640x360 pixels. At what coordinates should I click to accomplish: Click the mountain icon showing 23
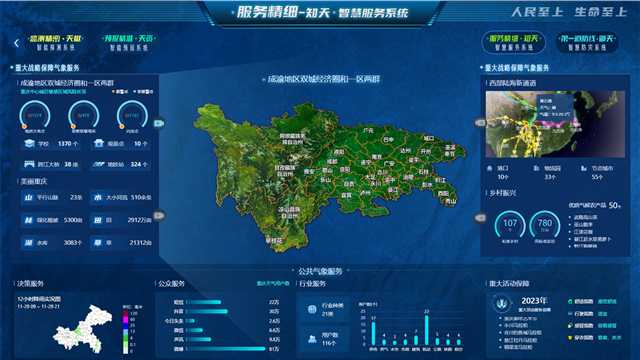pyautogui.click(x=28, y=197)
